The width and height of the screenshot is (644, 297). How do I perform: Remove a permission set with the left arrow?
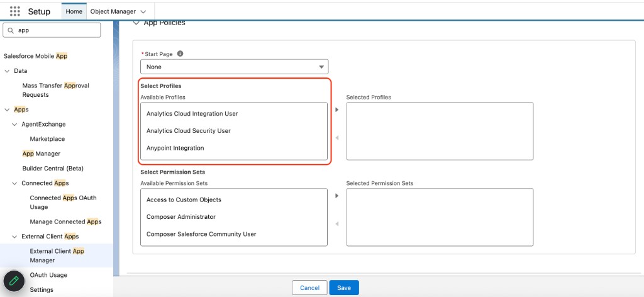pyautogui.click(x=337, y=224)
